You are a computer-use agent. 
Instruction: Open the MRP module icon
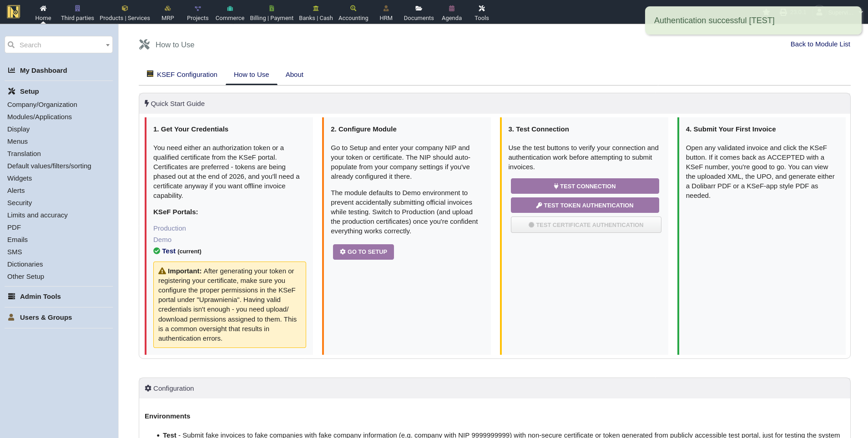(167, 8)
